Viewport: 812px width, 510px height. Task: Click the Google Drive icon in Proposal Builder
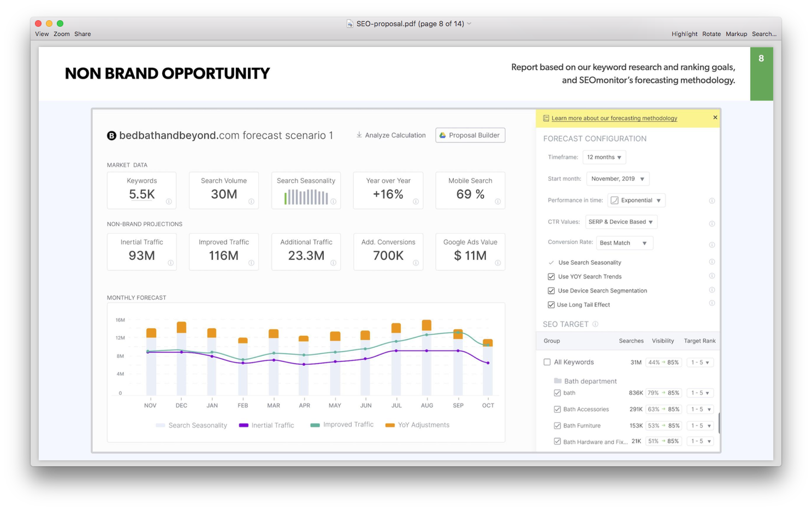point(443,135)
